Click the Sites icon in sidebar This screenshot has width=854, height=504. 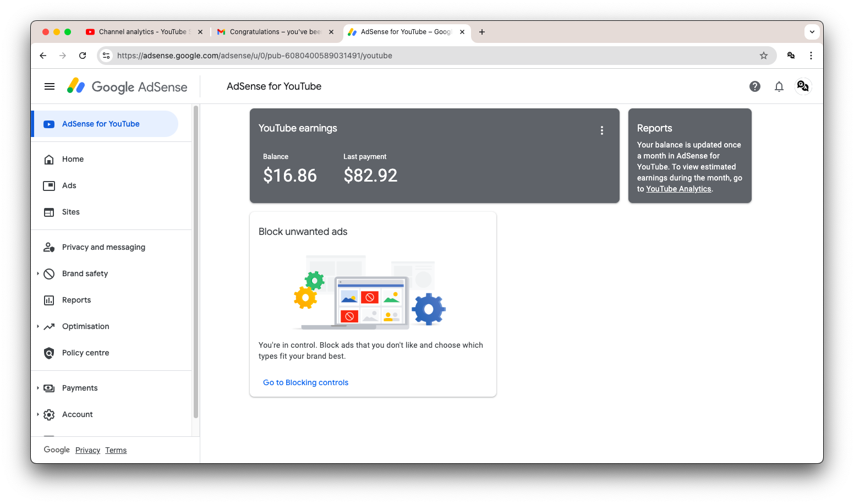(49, 212)
